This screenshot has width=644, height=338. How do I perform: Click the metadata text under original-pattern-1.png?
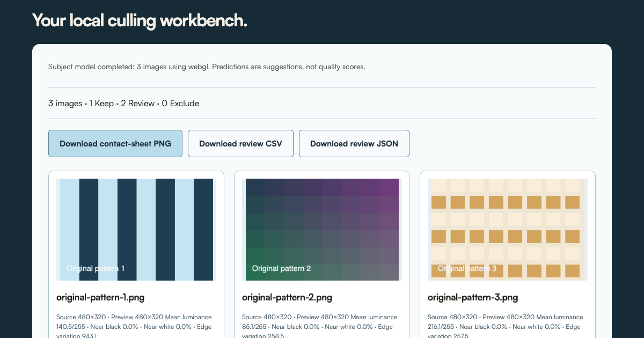(x=134, y=326)
